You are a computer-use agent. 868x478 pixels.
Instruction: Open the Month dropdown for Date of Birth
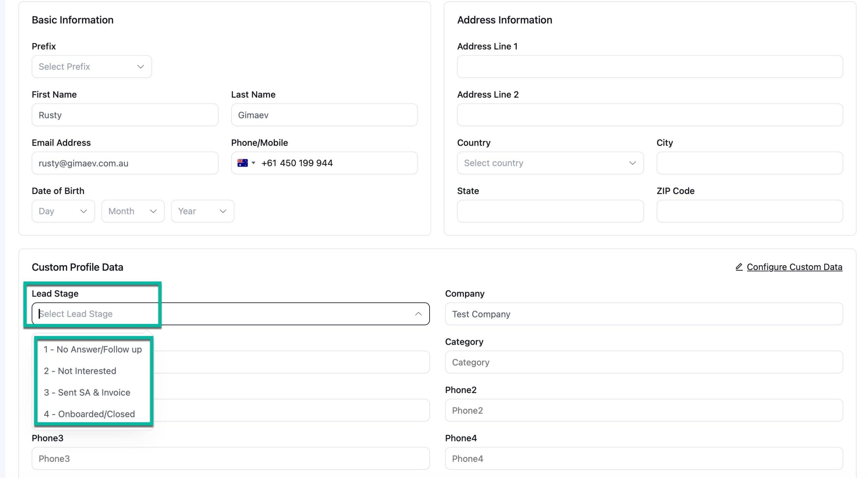[133, 211]
